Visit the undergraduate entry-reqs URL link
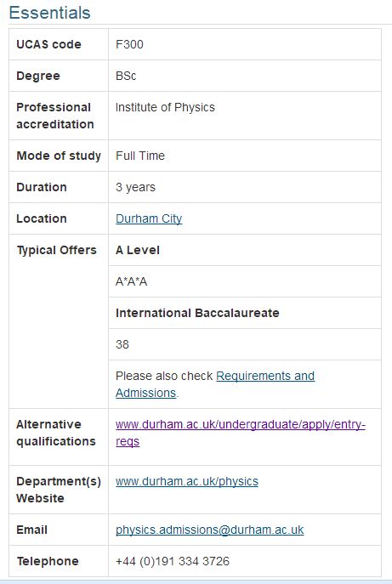392x584 pixels. point(241,433)
